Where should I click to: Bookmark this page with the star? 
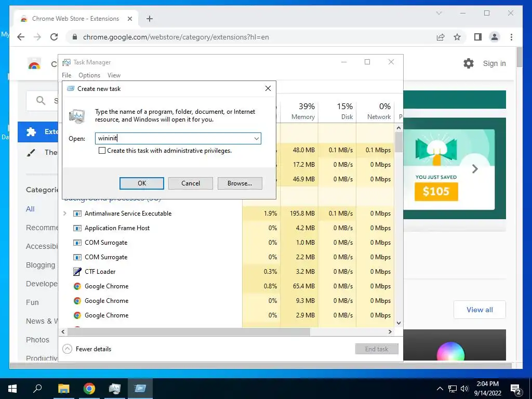pyautogui.click(x=457, y=37)
